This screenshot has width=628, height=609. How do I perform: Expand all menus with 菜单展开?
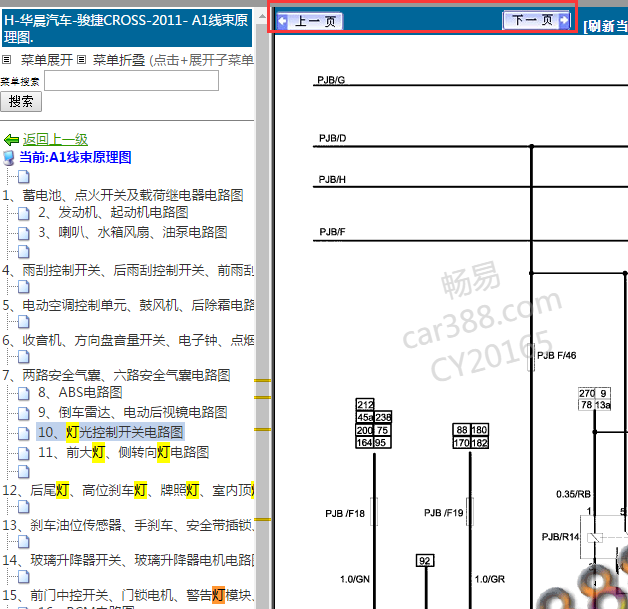pyautogui.click(x=47, y=60)
